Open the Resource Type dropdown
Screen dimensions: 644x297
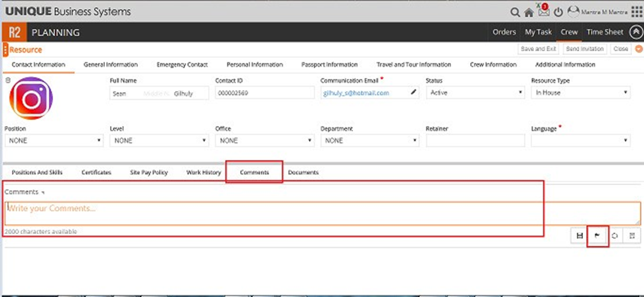click(580, 93)
